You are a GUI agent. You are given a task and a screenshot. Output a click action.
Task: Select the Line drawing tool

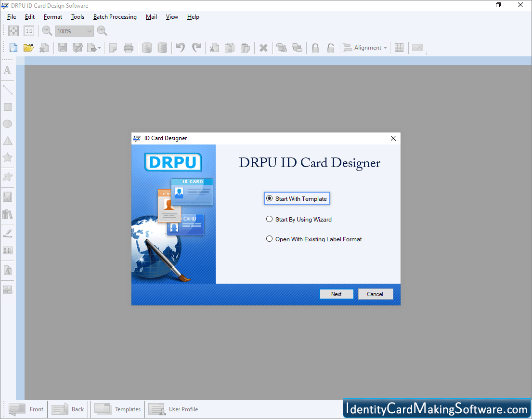pyautogui.click(x=7, y=89)
